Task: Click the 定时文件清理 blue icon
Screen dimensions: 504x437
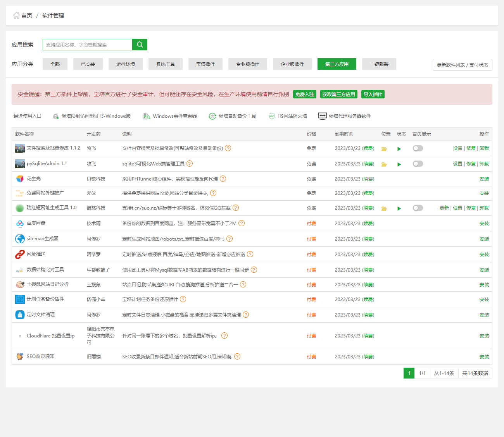Action: 20,315
